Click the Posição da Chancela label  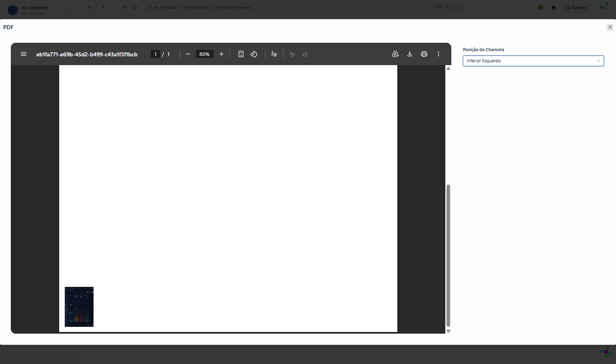pos(483,50)
